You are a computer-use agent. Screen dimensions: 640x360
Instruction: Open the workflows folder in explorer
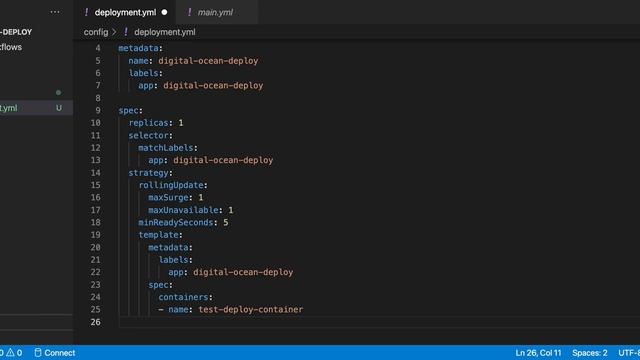pyautogui.click(x=11, y=47)
